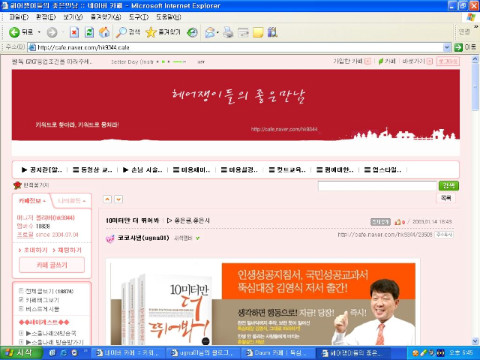Click the Stop loading icon
The height and width of the screenshot is (360, 480).
[x=74, y=32]
